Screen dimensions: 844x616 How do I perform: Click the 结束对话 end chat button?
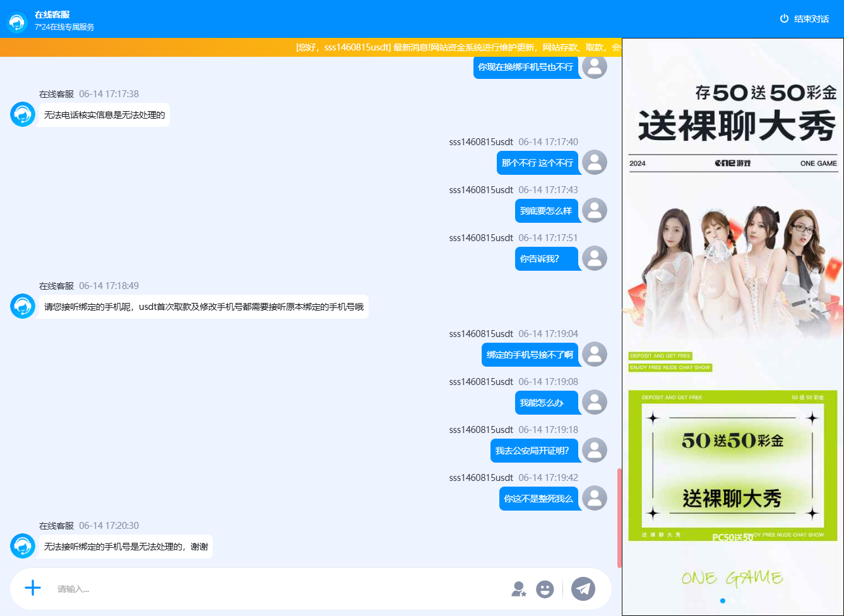point(811,19)
